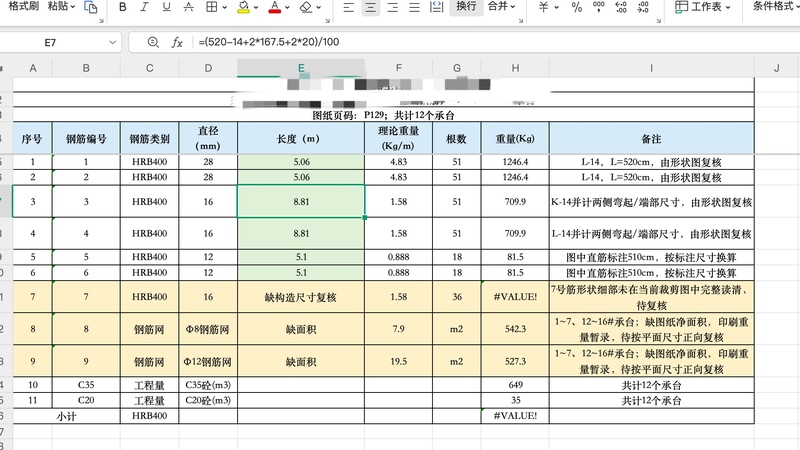The image size is (800, 450).
Task: Select cell with value 1246.4 in row 1
Action: pos(515,162)
